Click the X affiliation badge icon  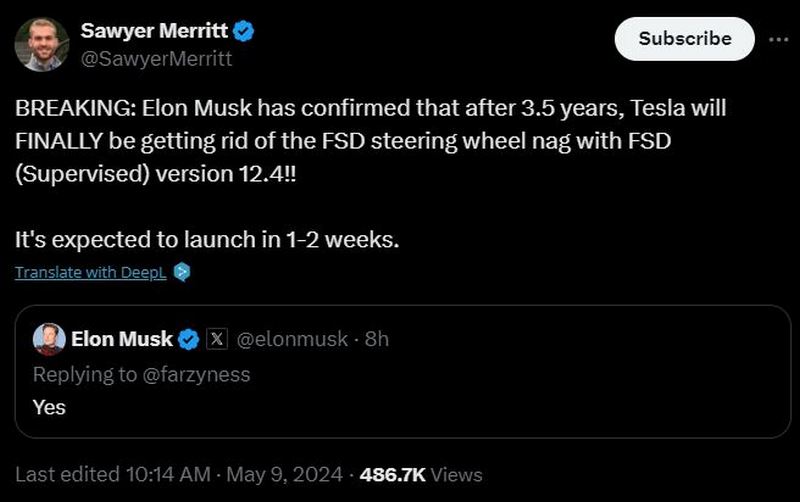point(217,340)
